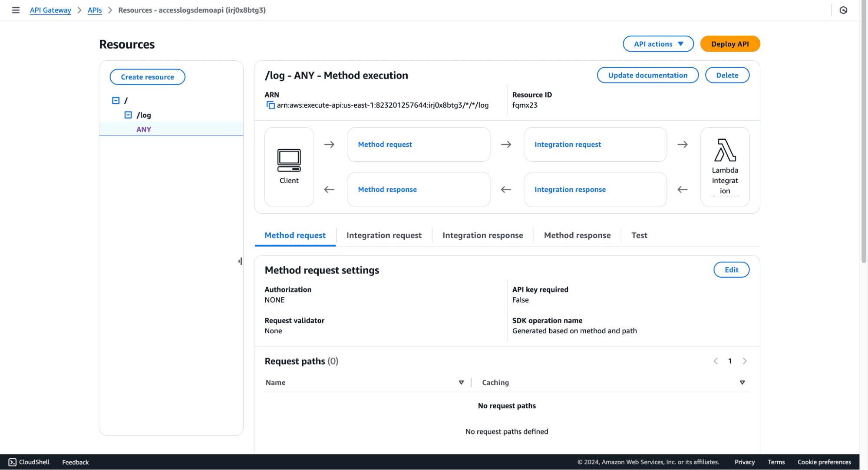Open the API actions dropdown

click(x=658, y=44)
